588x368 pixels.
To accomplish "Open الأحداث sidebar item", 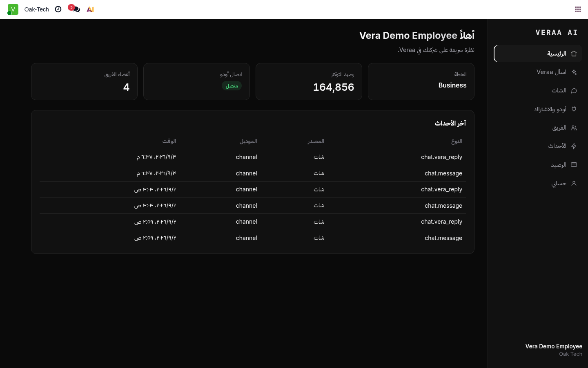I will pyautogui.click(x=538, y=146).
